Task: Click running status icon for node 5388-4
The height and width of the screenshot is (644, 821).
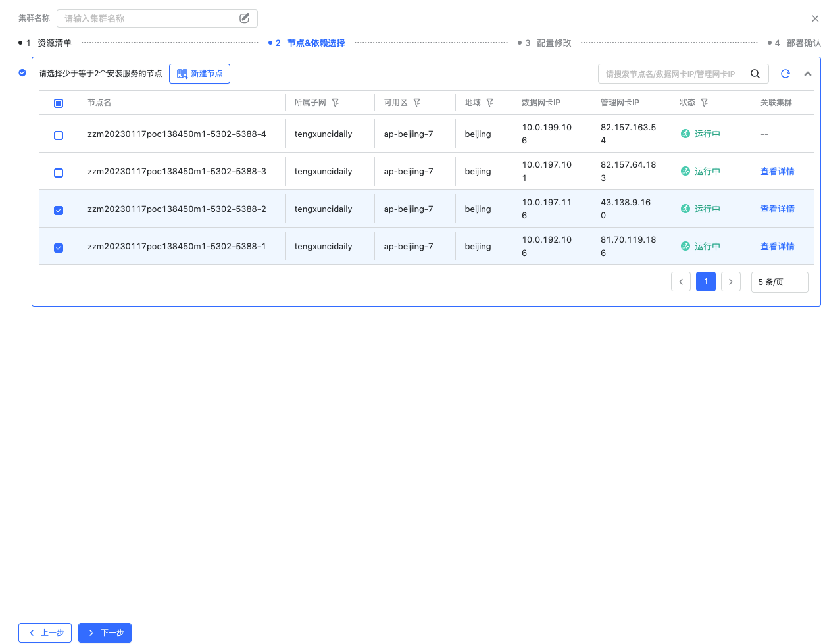Action: (685, 134)
